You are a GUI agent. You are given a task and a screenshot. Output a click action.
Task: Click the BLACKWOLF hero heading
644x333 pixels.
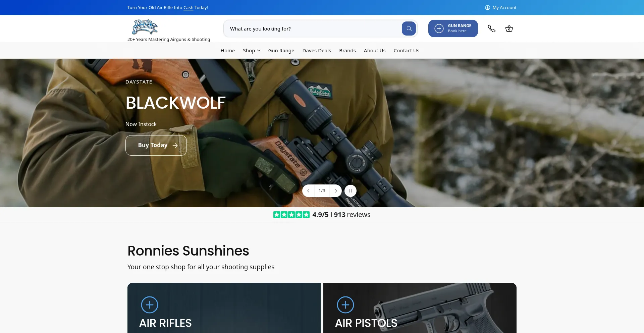pos(175,103)
